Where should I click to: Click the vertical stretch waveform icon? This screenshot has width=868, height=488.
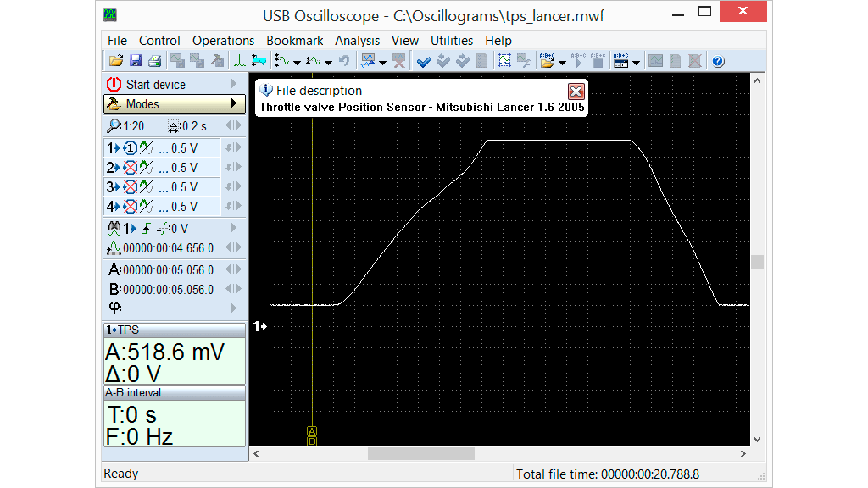click(282, 61)
